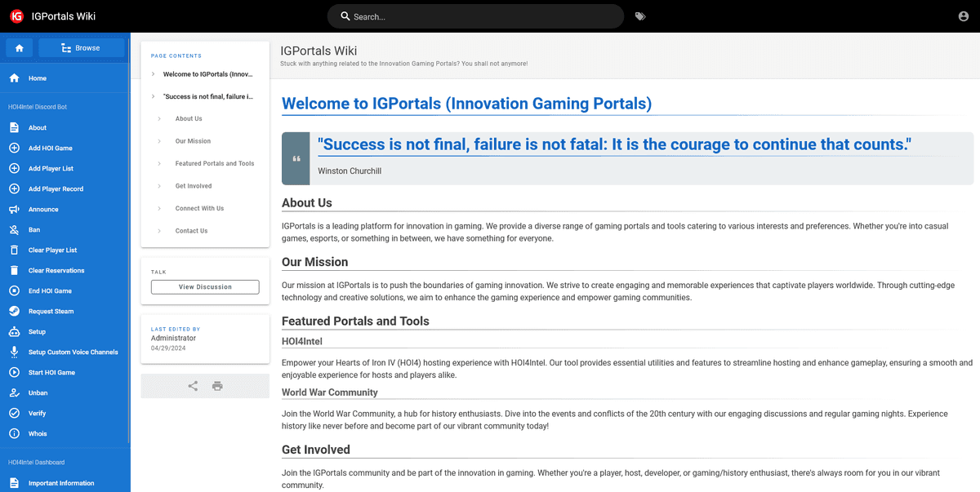Viewport: 980px width, 492px height.
Task: Open the Browse navigation button
Action: [x=82, y=48]
